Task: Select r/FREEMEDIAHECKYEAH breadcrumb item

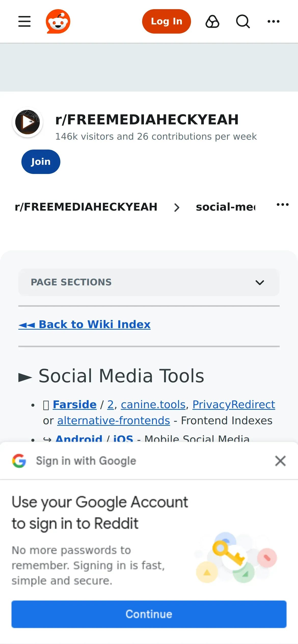Action: point(86,207)
